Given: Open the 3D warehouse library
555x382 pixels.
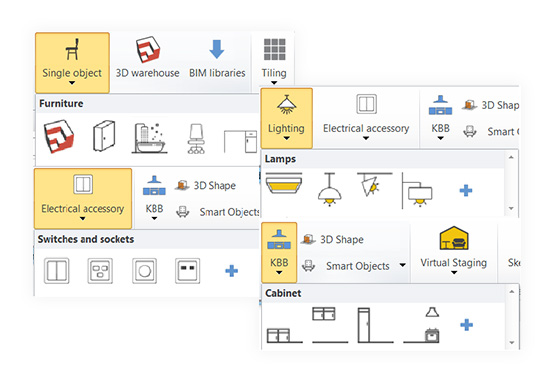Looking at the screenshot, I should click(x=148, y=58).
